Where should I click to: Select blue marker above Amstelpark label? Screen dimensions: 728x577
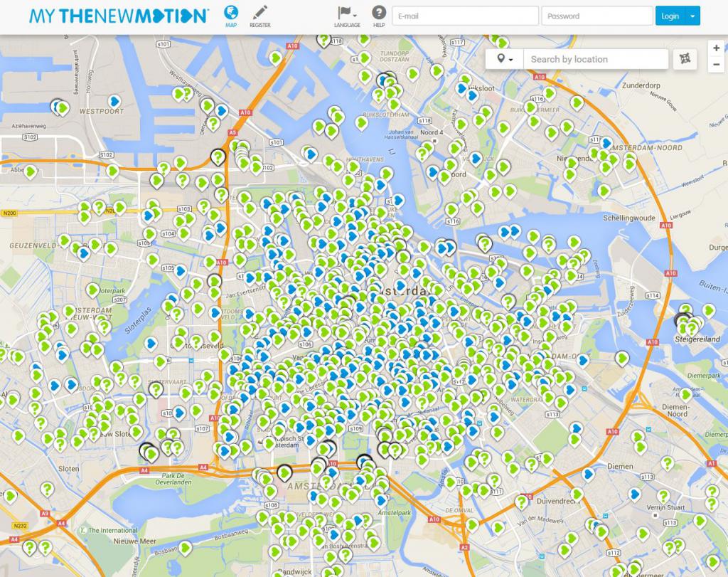[382, 500]
